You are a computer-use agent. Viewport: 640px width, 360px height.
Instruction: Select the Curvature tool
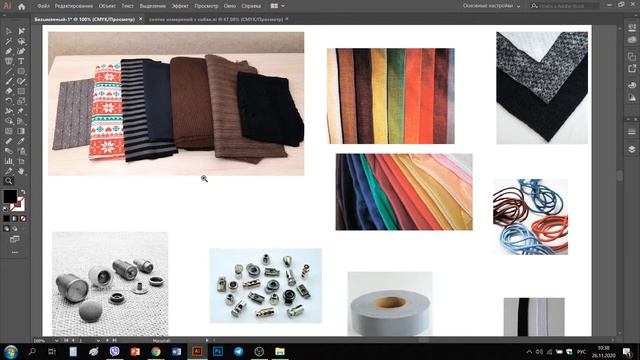point(21,51)
